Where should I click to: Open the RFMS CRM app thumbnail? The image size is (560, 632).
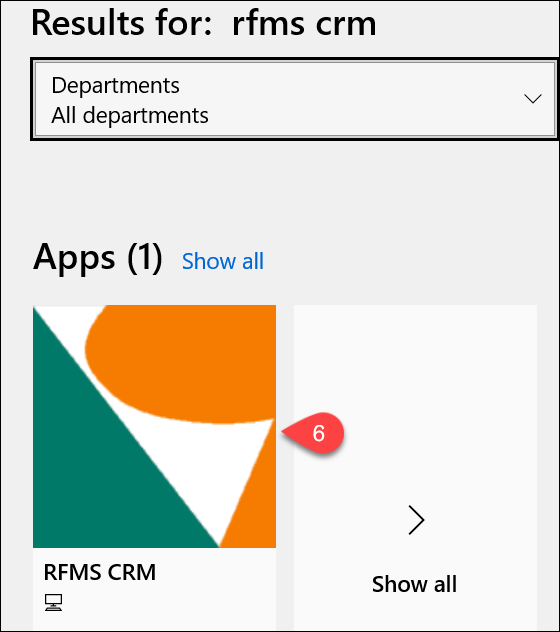pos(154,426)
